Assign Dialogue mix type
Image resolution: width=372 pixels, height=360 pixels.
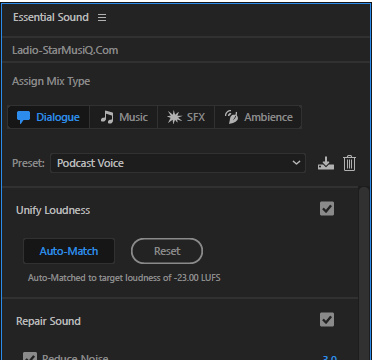[x=48, y=117]
